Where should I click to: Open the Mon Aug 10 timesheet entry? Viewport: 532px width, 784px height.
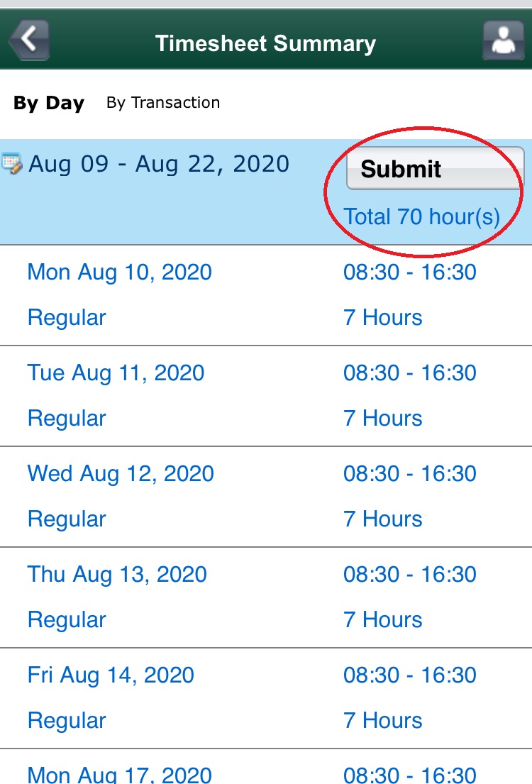click(x=119, y=272)
